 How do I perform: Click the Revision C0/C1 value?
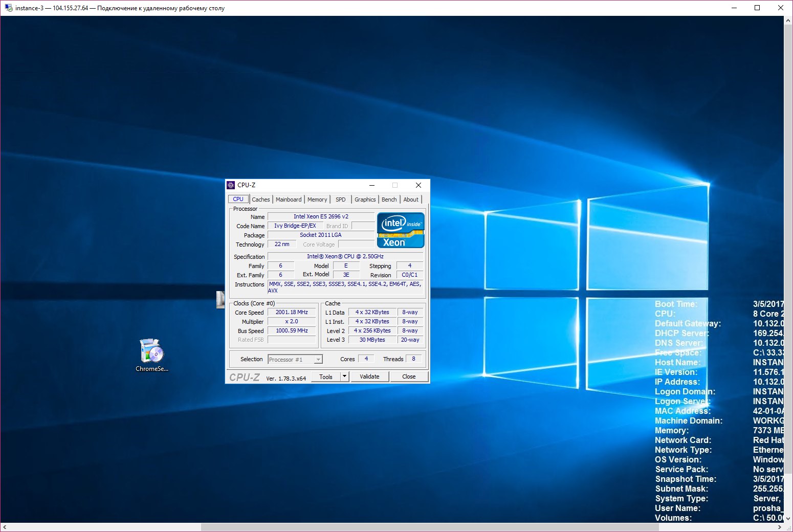tap(410, 275)
